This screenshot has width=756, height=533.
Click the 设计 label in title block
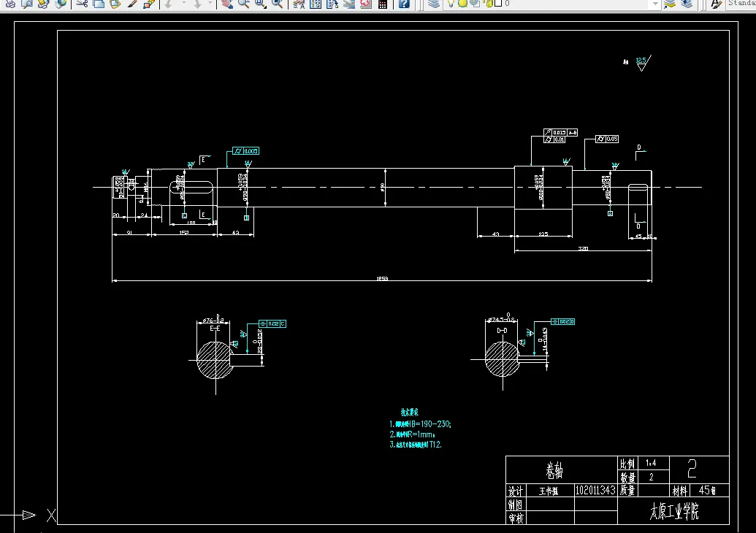click(x=515, y=491)
